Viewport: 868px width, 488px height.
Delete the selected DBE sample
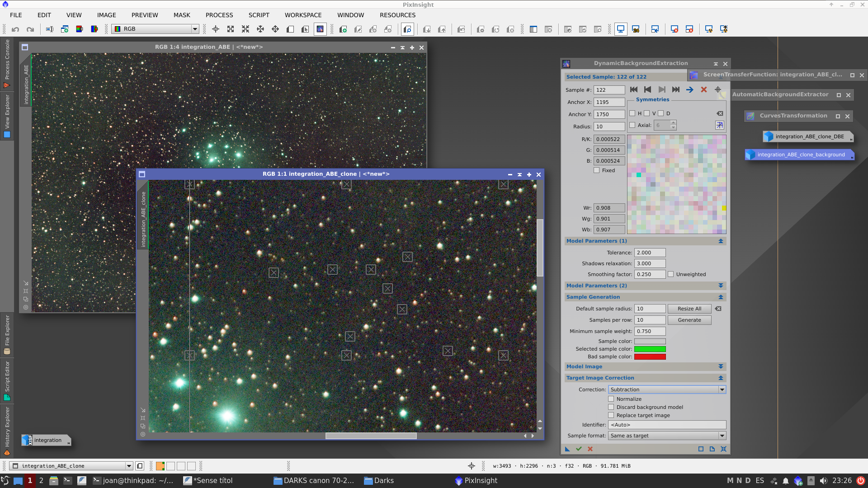tap(703, 89)
